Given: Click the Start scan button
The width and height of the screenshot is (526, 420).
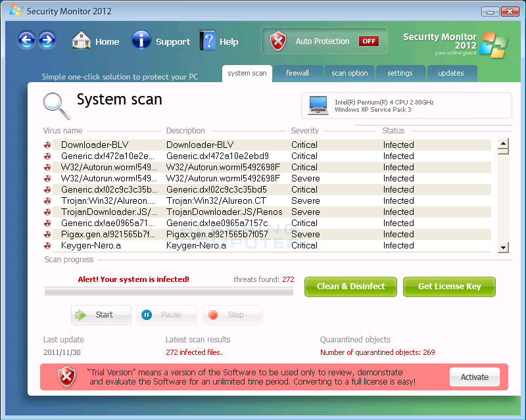Looking at the screenshot, I should [x=100, y=315].
